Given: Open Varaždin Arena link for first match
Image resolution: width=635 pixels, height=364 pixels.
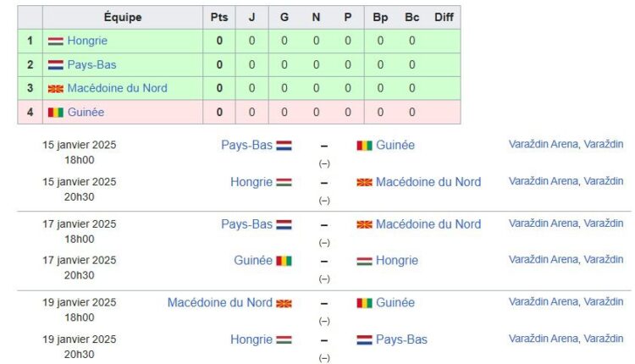Looking at the screenshot, I should click(543, 144).
